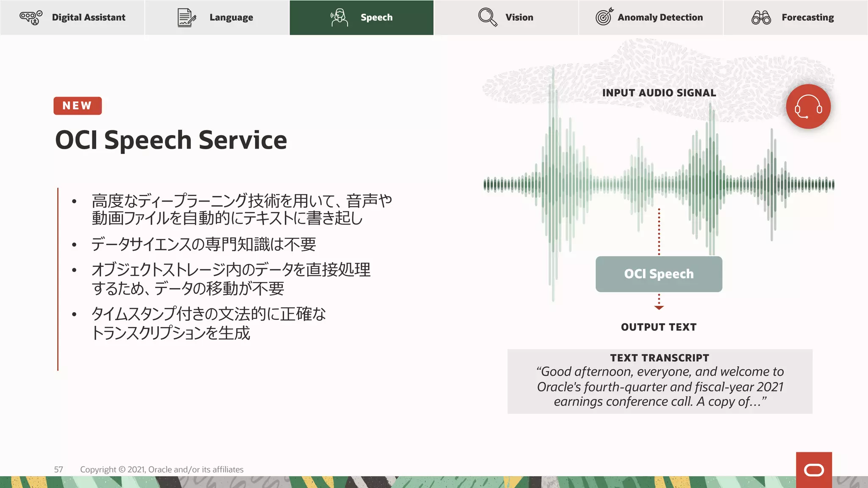
Task: Click the Anomaly Detection target icon
Action: click(x=604, y=17)
